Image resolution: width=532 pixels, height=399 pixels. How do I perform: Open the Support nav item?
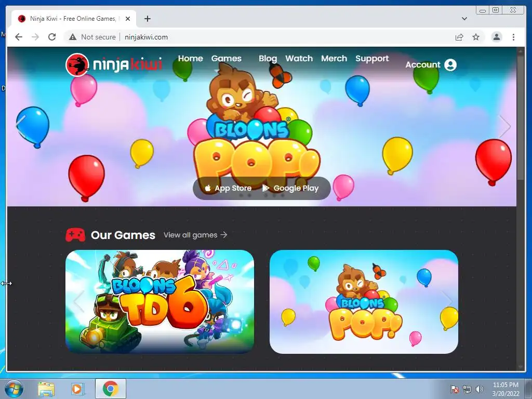click(372, 58)
